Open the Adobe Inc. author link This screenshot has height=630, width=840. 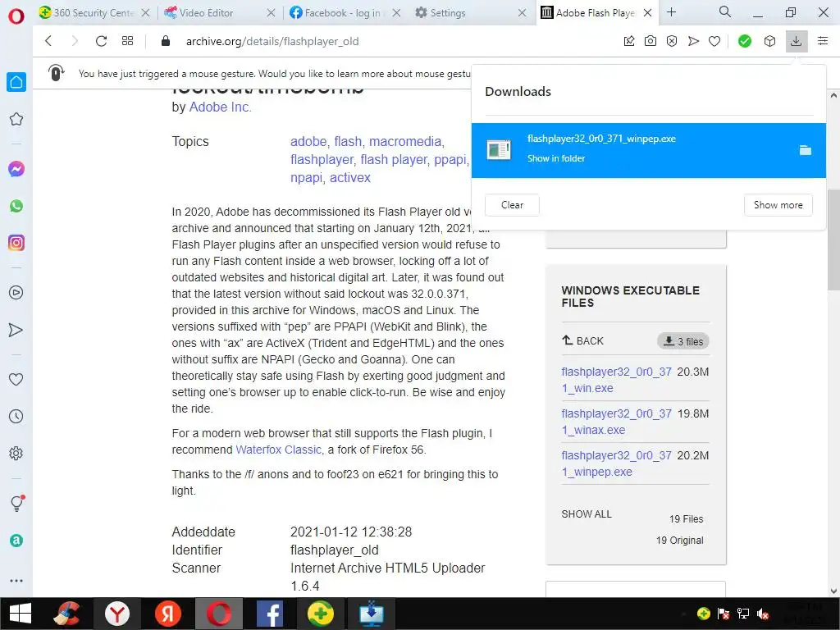click(x=220, y=107)
